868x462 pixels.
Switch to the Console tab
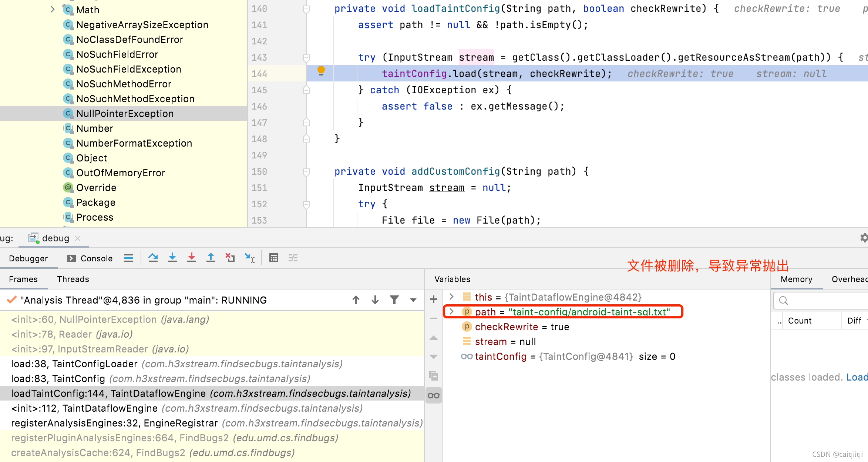[90, 258]
